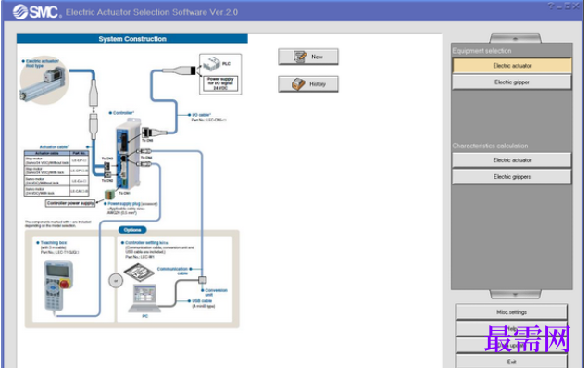Click the 'Actuator cable' table heading

tap(55, 146)
